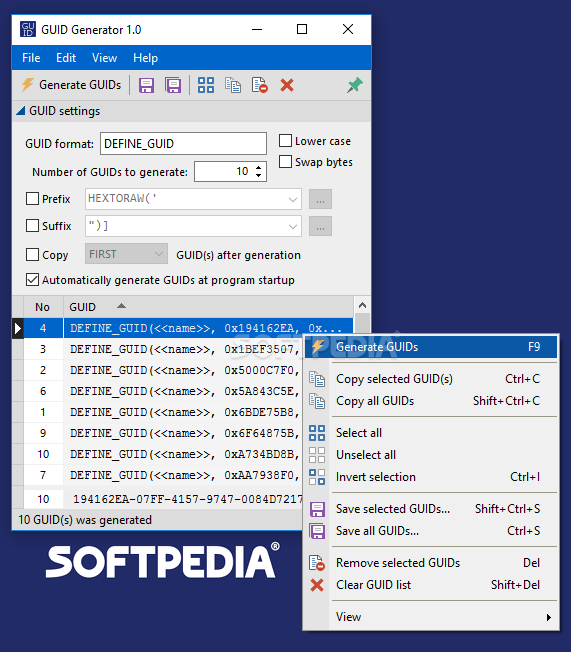This screenshot has width=571, height=652.
Task: Choose Copy selected GUID(s) menu entry
Action: pos(431,379)
